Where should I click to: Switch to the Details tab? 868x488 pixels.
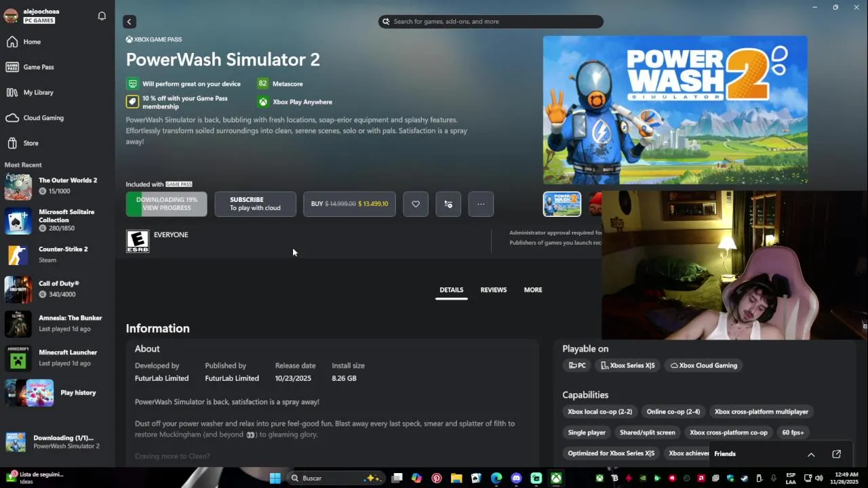452,290
